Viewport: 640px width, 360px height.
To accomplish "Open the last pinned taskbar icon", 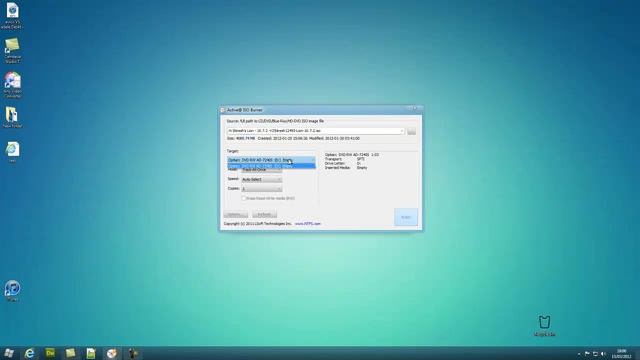I will [x=133, y=353].
